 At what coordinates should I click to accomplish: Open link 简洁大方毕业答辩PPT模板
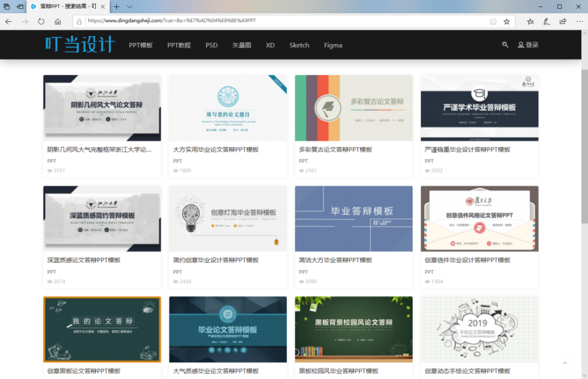(x=335, y=260)
